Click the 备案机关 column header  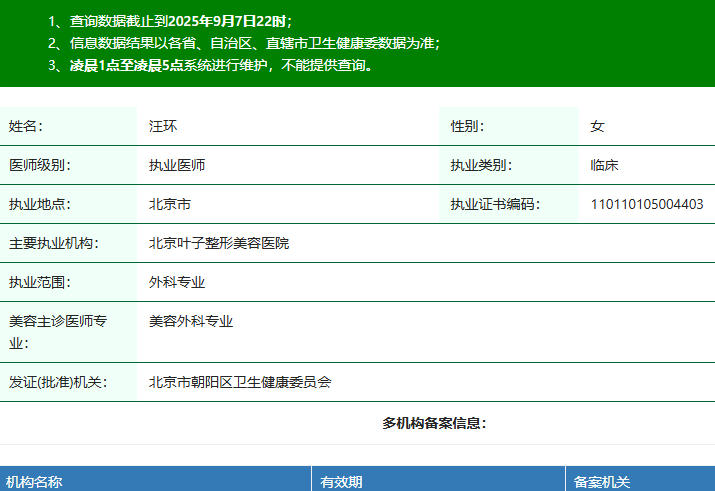click(602, 482)
